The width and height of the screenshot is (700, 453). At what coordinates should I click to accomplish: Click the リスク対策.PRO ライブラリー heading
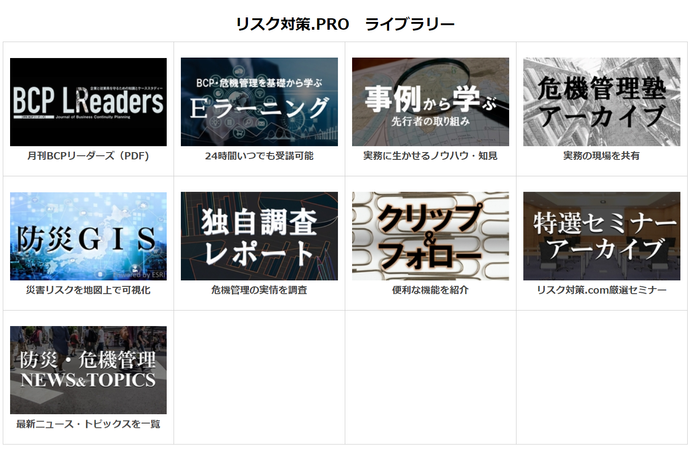(x=345, y=24)
